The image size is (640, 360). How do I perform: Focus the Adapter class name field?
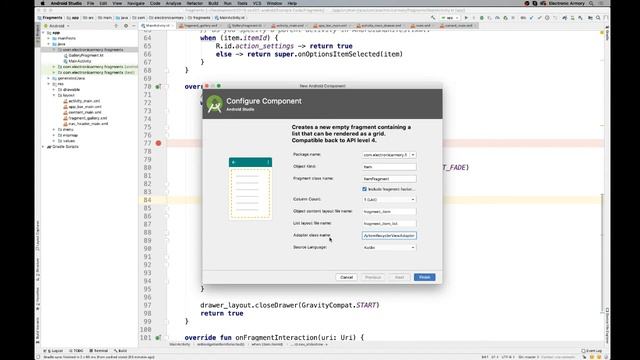tap(389, 236)
